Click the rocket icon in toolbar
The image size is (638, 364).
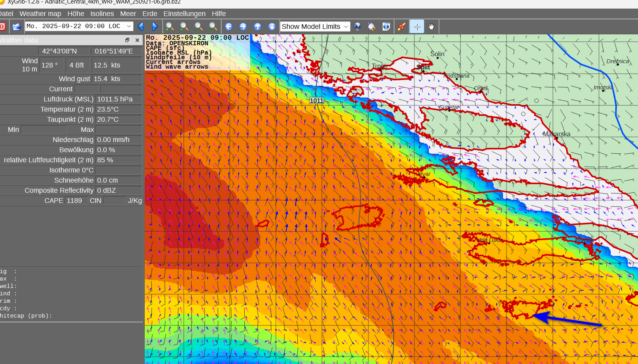click(401, 27)
